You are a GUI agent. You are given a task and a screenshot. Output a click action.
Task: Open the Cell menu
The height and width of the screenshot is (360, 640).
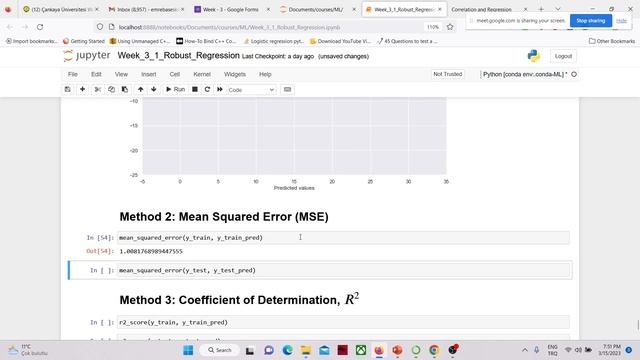175,74
